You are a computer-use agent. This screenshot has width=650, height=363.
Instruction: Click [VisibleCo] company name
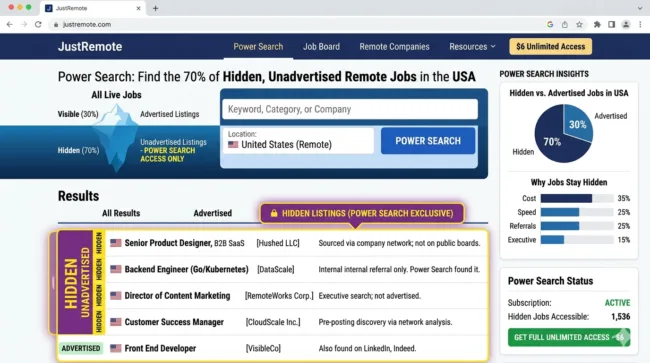pos(263,348)
